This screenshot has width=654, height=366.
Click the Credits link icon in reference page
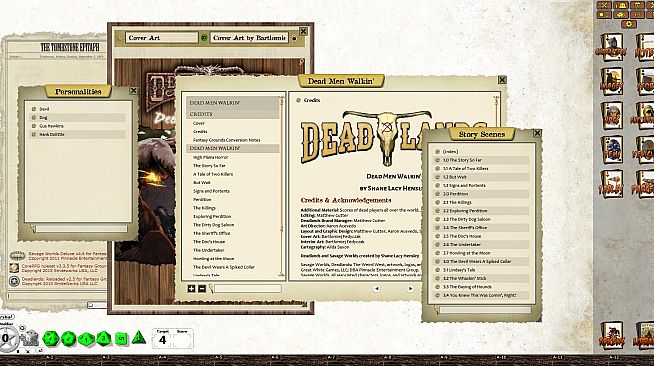(299, 100)
